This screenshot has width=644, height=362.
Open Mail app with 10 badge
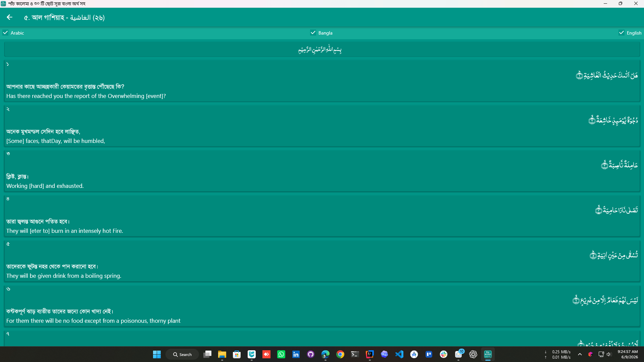[x=458, y=354]
